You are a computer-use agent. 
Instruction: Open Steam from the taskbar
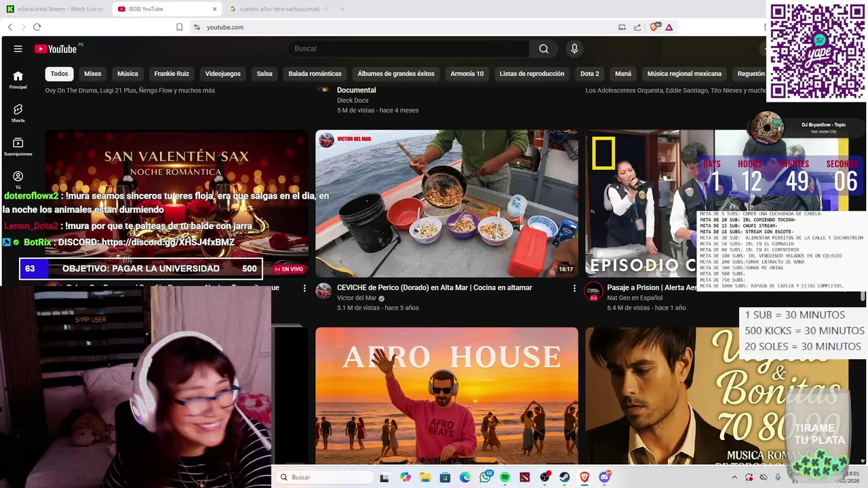564,477
